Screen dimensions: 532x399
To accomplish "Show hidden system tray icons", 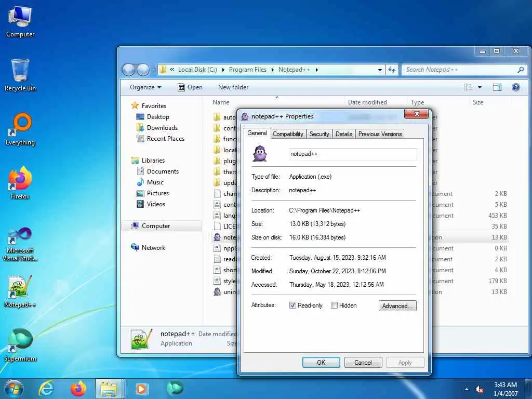I will 467,389.
